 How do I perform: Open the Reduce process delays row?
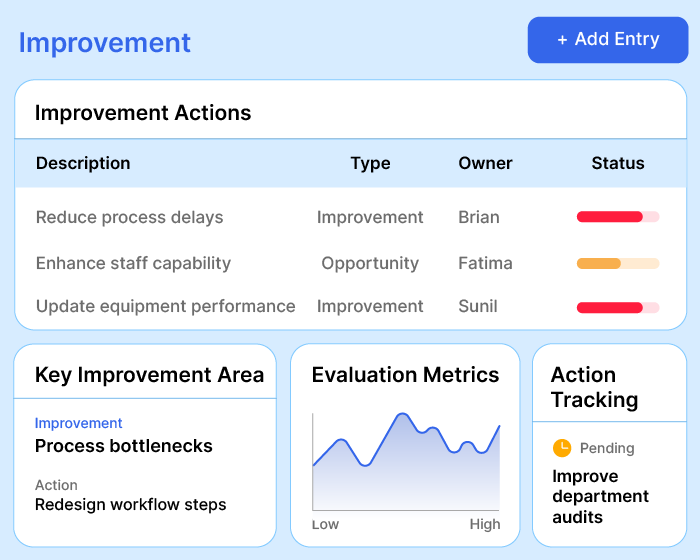(129, 217)
